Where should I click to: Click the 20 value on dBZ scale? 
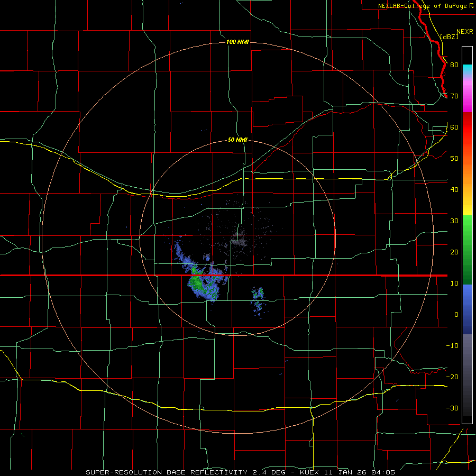pos(454,252)
